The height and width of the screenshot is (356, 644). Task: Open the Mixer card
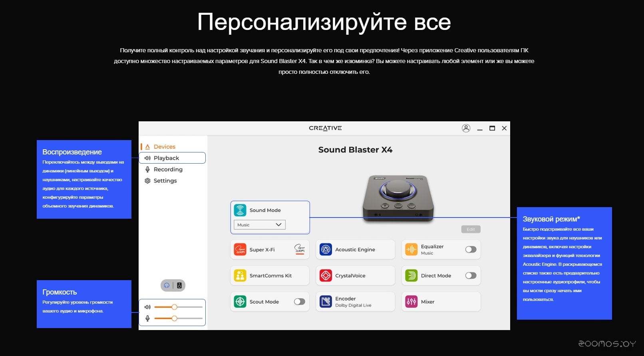pos(441,302)
